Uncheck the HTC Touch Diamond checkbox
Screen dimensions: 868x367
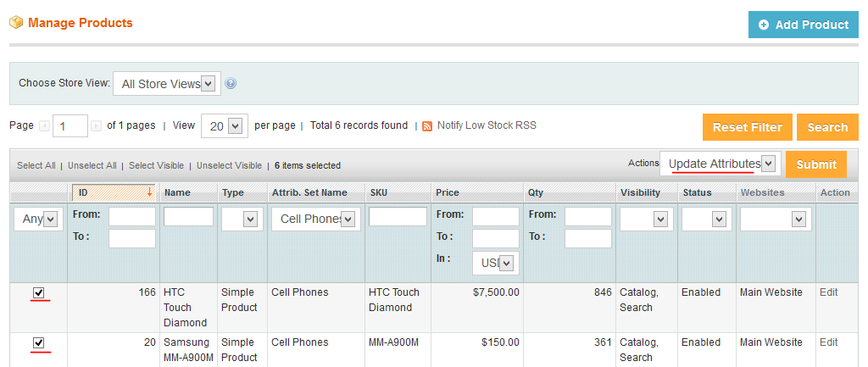coord(39,293)
